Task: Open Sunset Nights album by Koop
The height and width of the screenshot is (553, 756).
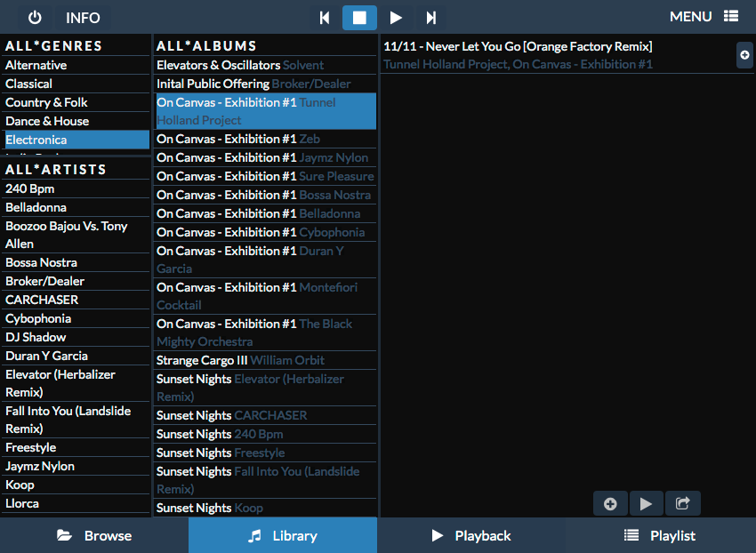Action: point(265,508)
